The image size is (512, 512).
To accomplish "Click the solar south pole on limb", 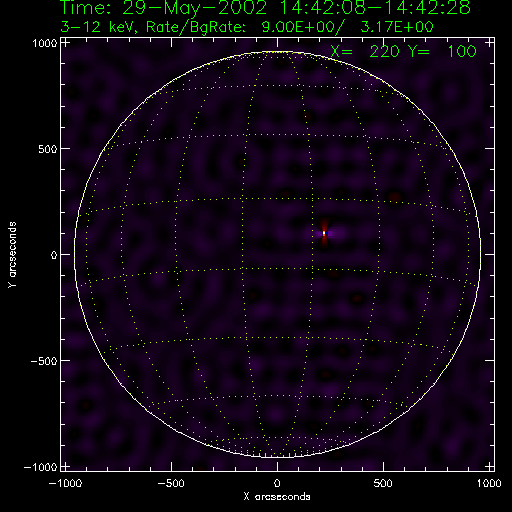I will [278, 456].
